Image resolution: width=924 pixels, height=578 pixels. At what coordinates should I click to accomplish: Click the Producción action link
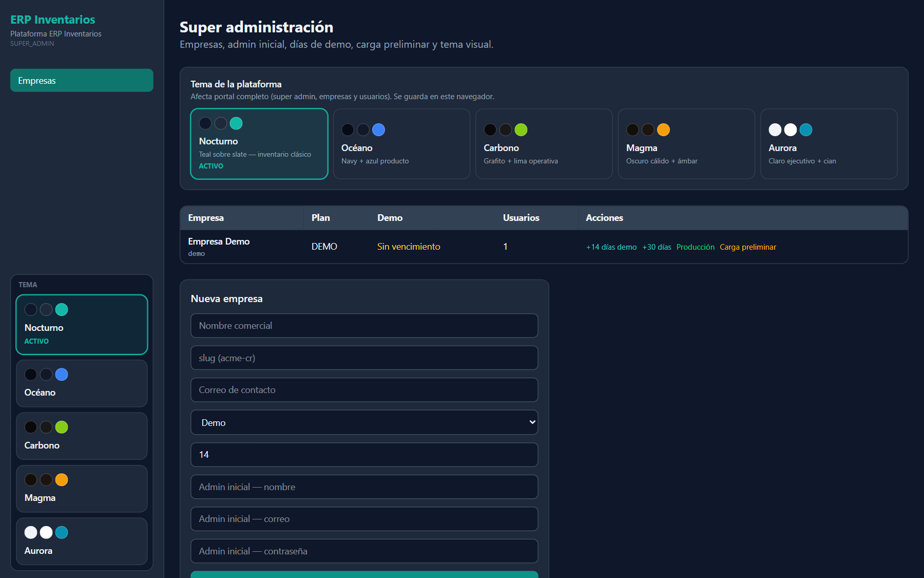point(696,247)
